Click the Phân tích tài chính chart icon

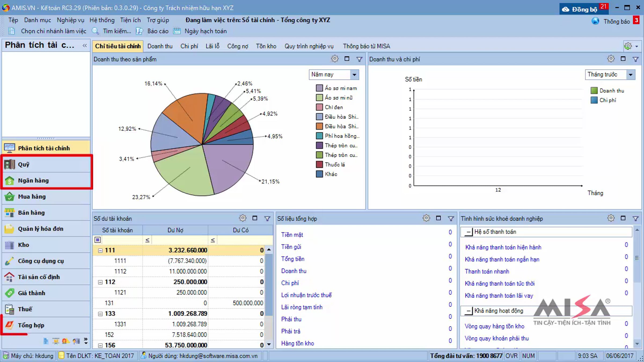click(x=10, y=148)
